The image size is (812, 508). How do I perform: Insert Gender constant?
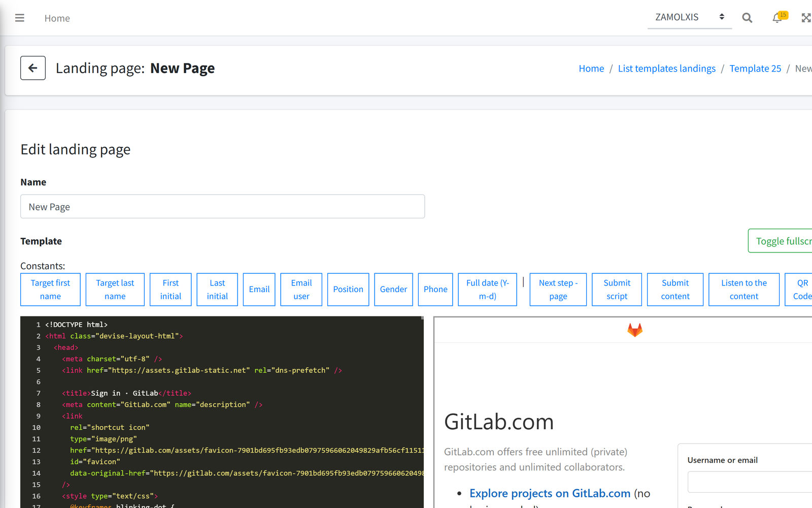pos(393,290)
